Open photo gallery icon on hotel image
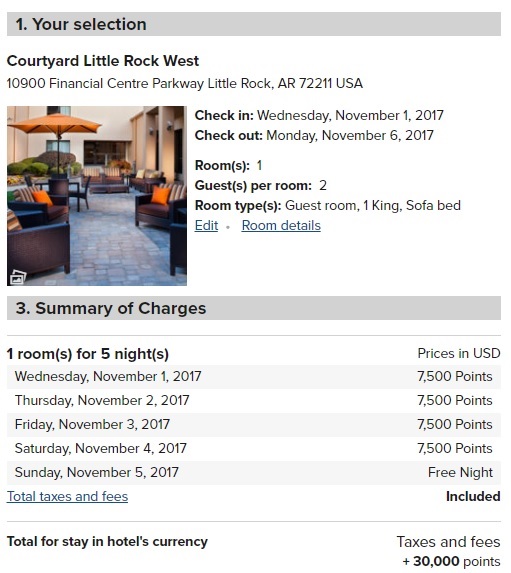The width and height of the screenshot is (511, 573). 18,277
